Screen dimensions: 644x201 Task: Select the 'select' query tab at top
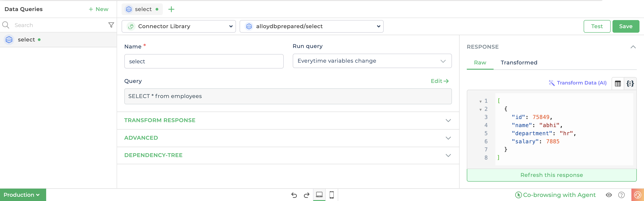(x=142, y=9)
